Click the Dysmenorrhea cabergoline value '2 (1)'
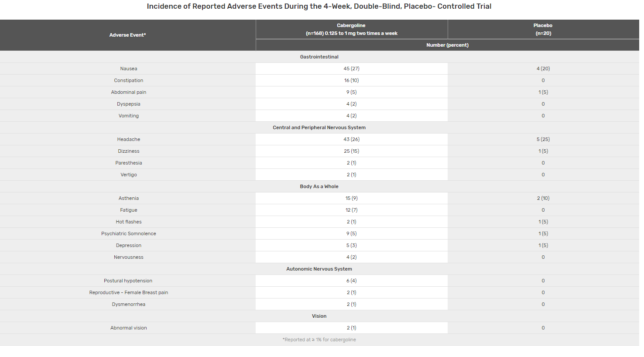The height and width of the screenshot is (357, 644). [x=352, y=304]
